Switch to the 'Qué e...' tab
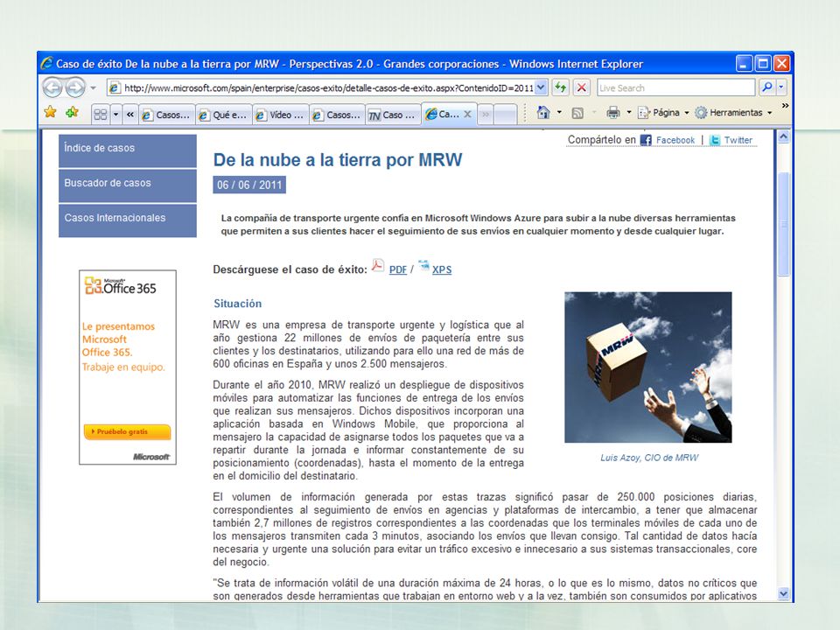 (x=223, y=115)
